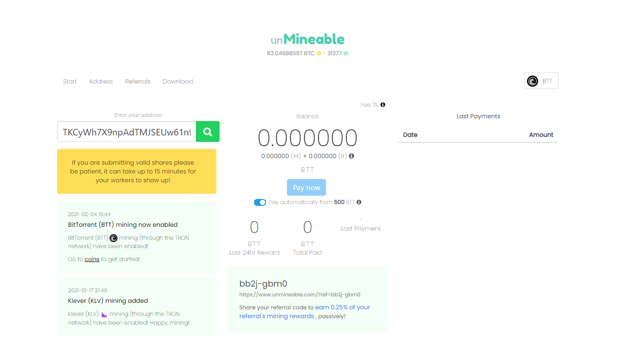
Task: Open the Download section
Action: [x=178, y=81]
